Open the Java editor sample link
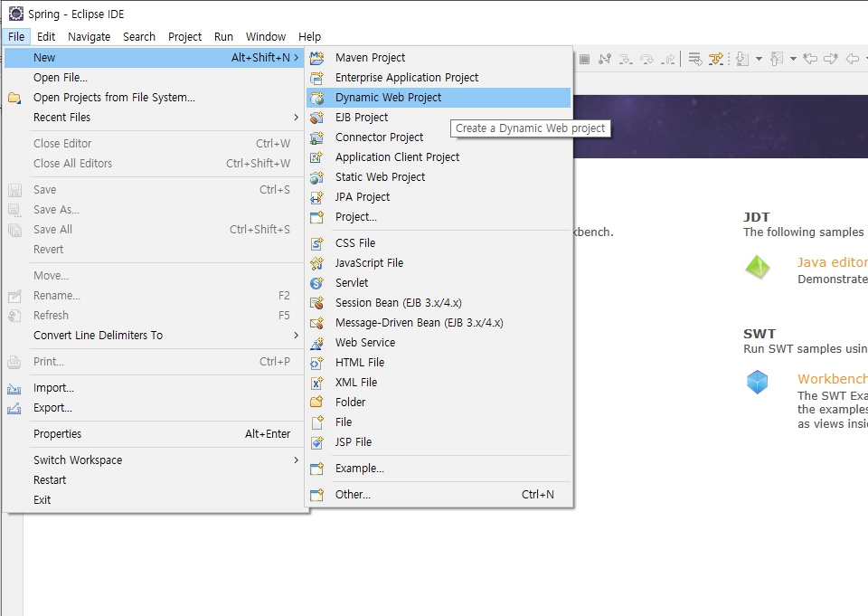This screenshot has height=616, width=868. pos(833,262)
